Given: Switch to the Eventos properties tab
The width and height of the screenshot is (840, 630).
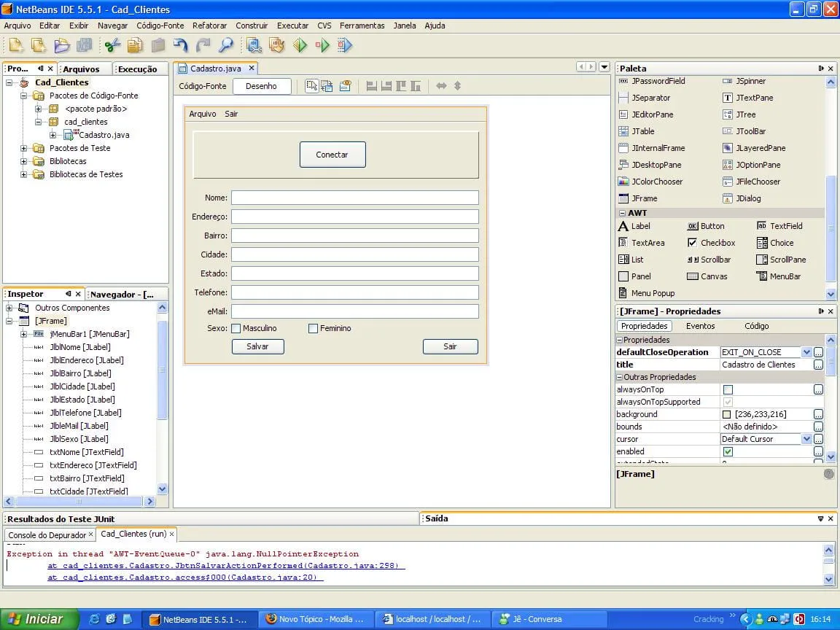Looking at the screenshot, I should pyautogui.click(x=700, y=326).
